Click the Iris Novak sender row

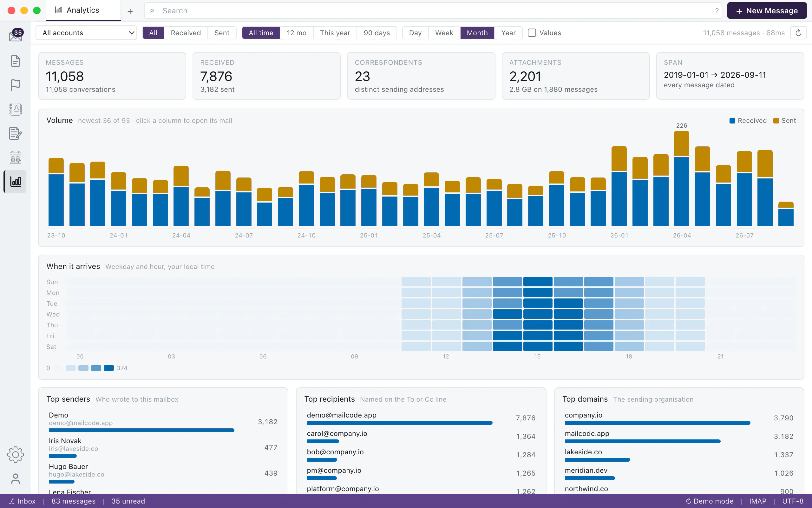pos(163,448)
